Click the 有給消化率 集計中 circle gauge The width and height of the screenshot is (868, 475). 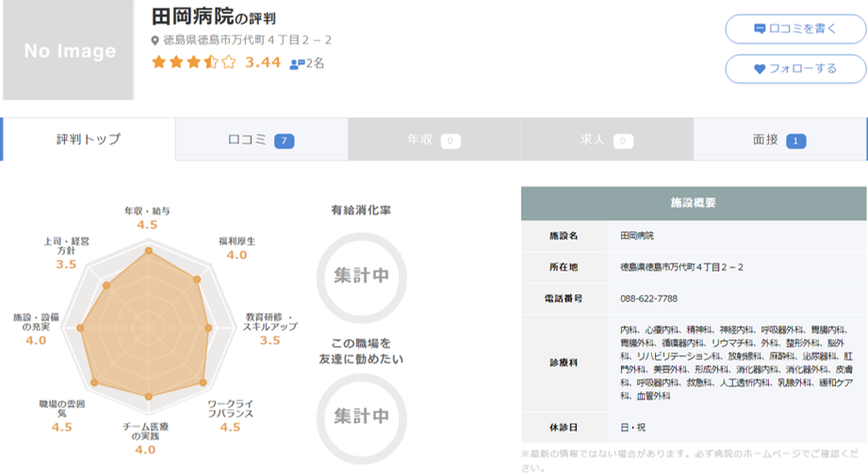click(x=361, y=274)
